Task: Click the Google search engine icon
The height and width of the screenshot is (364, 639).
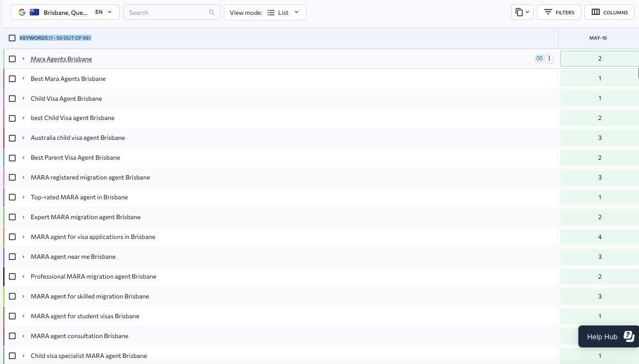Action: pyautogui.click(x=22, y=12)
